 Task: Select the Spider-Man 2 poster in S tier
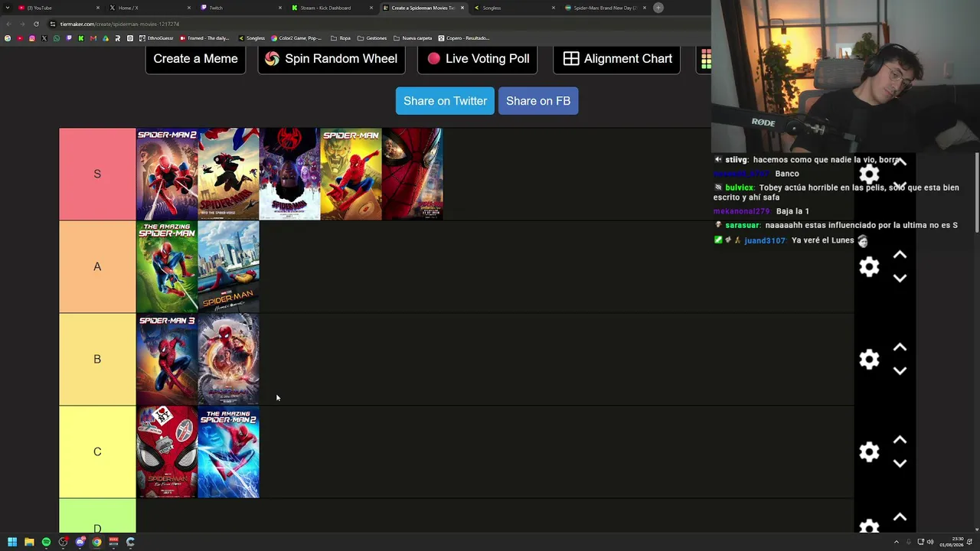click(167, 174)
